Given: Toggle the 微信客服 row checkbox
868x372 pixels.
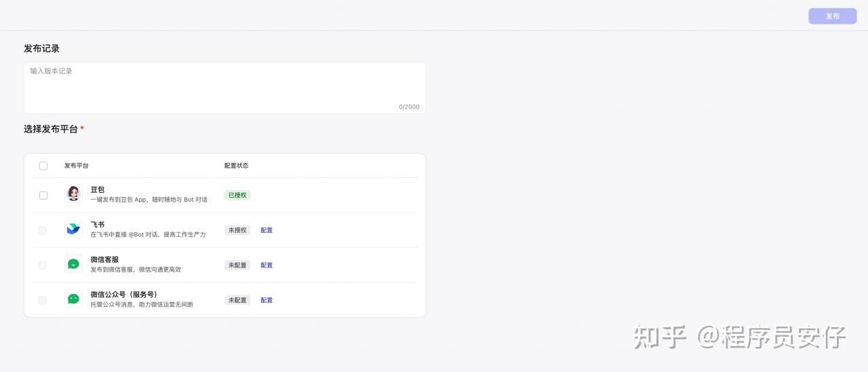Looking at the screenshot, I should (43, 265).
